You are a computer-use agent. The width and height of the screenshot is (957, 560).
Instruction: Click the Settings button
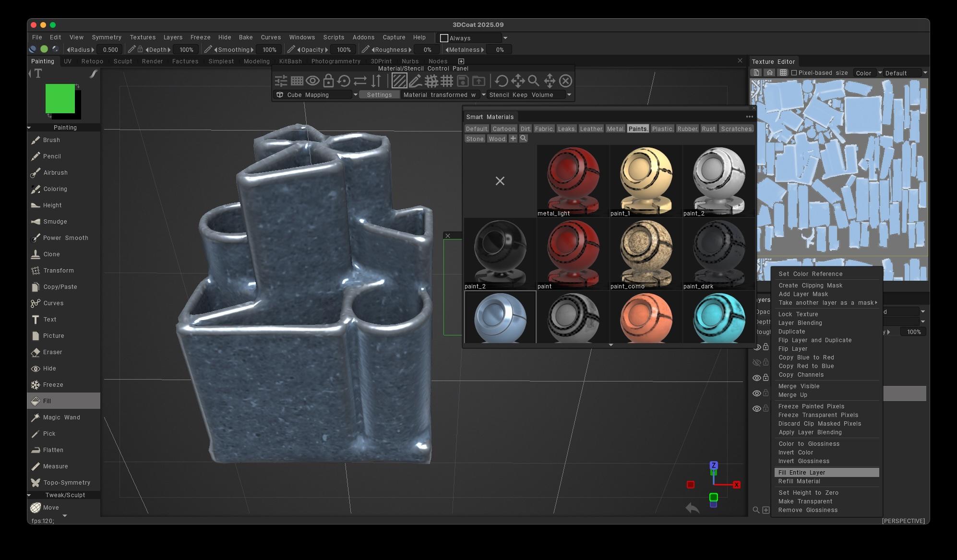[379, 95]
